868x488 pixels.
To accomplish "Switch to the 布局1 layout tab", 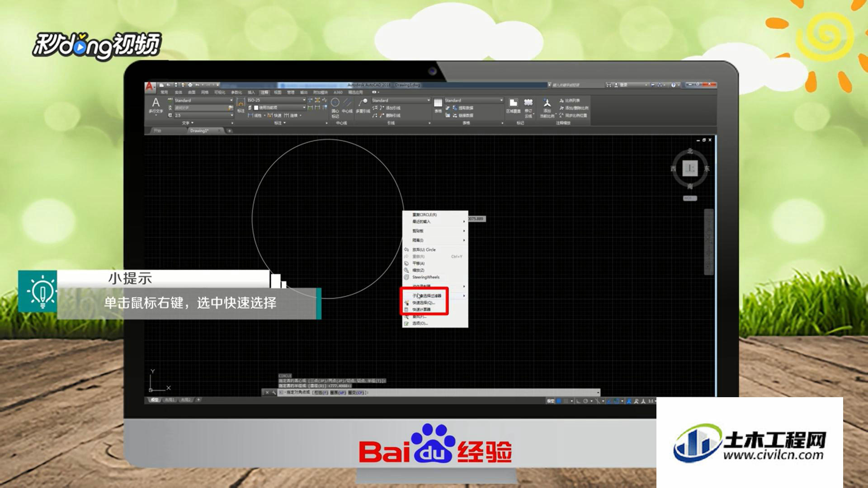I will [x=169, y=400].
